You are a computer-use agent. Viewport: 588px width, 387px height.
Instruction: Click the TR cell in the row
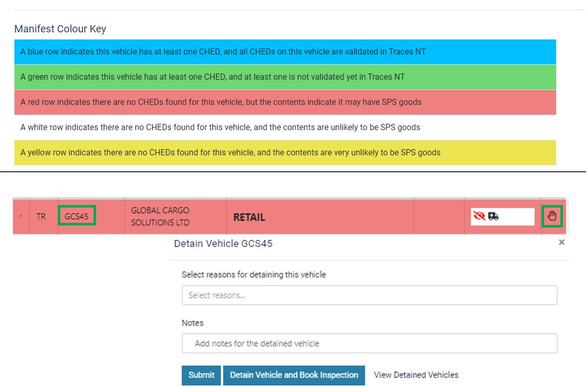tap(41, 216)
